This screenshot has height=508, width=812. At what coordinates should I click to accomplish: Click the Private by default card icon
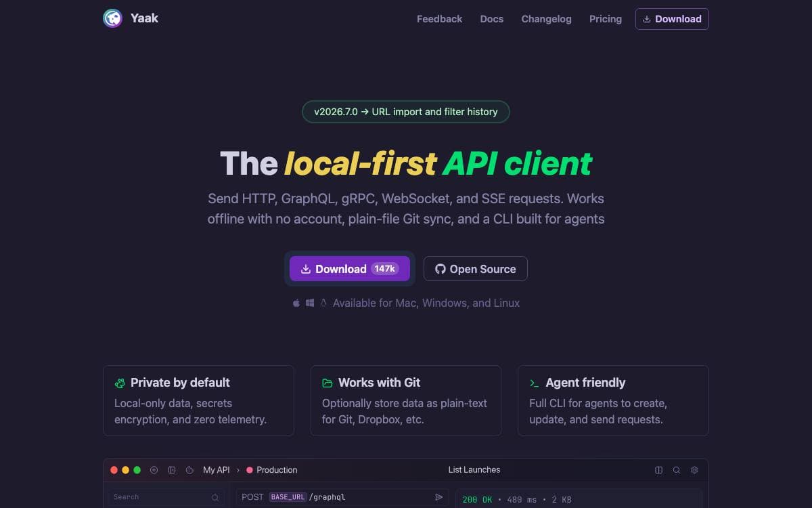click(x=120, y=383)
